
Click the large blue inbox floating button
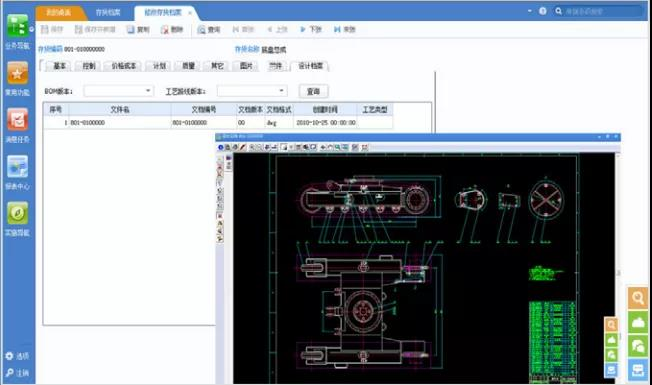coord(638,370)
